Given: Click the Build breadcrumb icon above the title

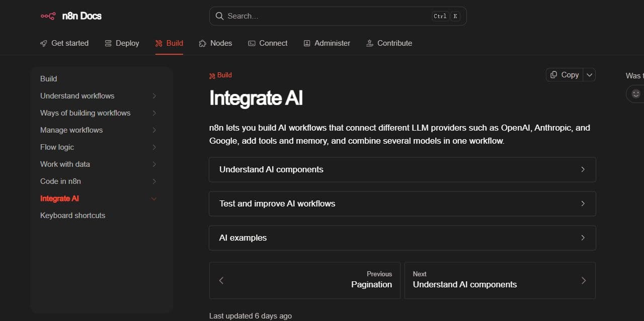Looking at the screenshot, I should [x=212, y=75].
